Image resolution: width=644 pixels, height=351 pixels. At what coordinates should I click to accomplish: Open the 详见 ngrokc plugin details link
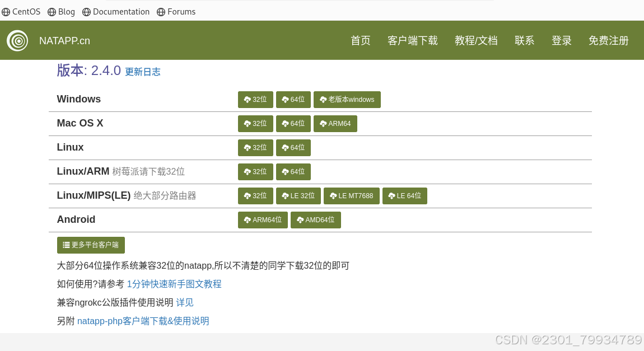point(185,302)
